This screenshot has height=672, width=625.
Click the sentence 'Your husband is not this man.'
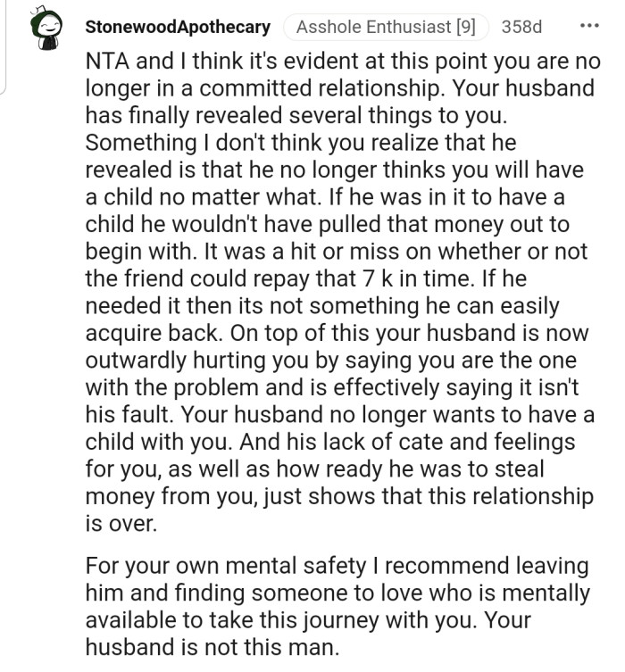click(212, 645)
